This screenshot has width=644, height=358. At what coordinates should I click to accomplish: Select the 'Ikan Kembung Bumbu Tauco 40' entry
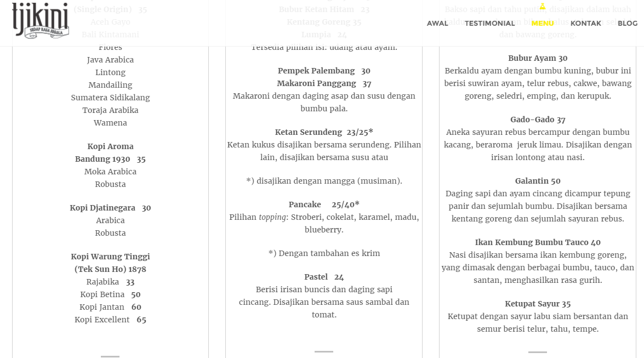pyautogui.click(x=537, y=242)
